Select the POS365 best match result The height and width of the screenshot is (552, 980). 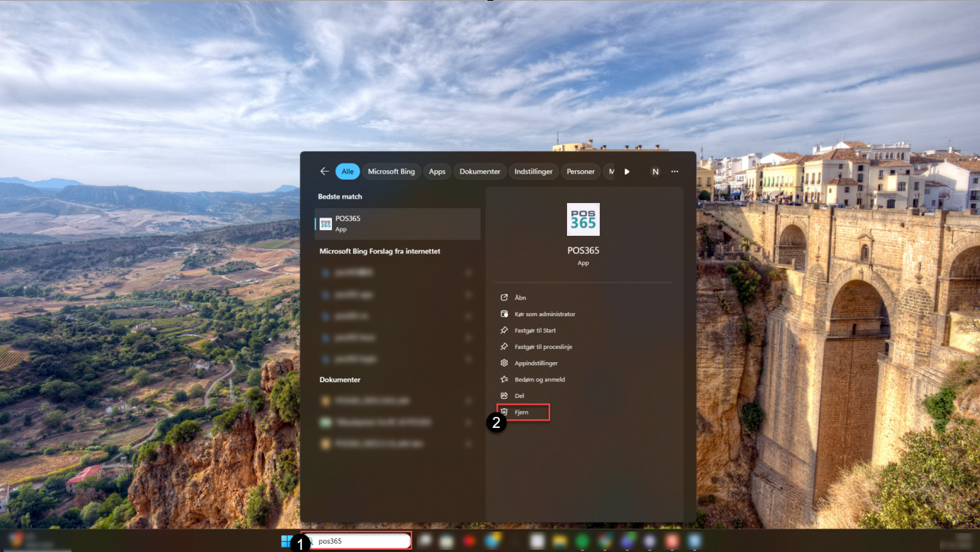(x=398, y=223)
